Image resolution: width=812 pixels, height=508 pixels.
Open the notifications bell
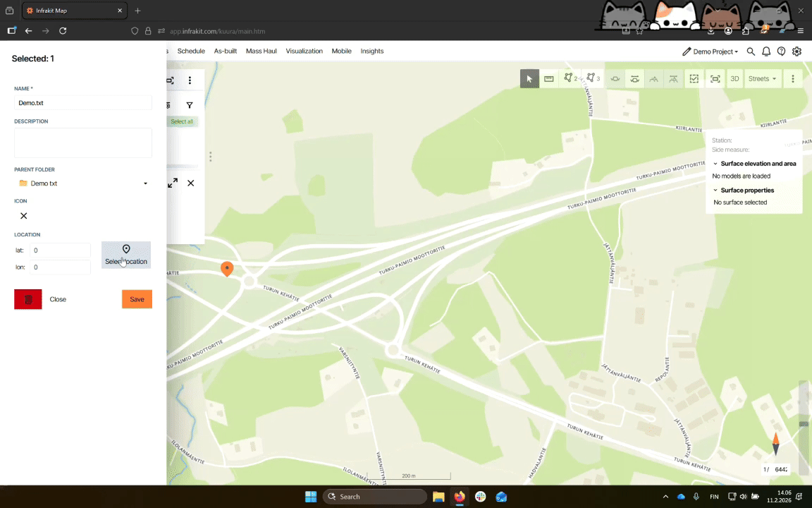766,52
